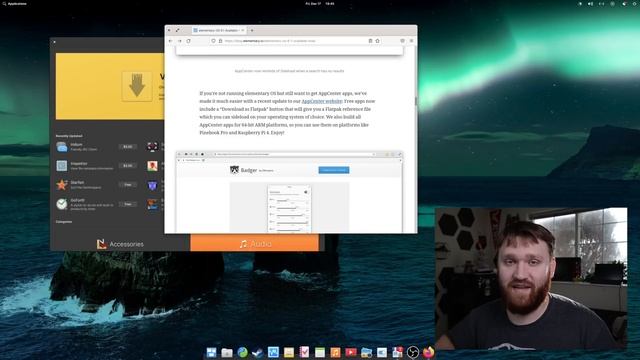Image resolution: width=640 pixels, height=360 pixels.
Task: Open the Starfish star icon app
Action: click(x=62, y=185)
